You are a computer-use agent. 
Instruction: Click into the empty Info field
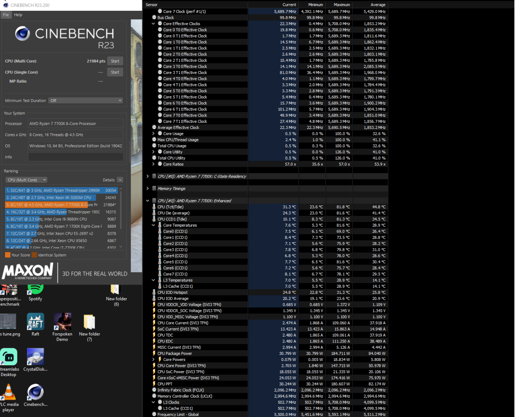[76, 157]
